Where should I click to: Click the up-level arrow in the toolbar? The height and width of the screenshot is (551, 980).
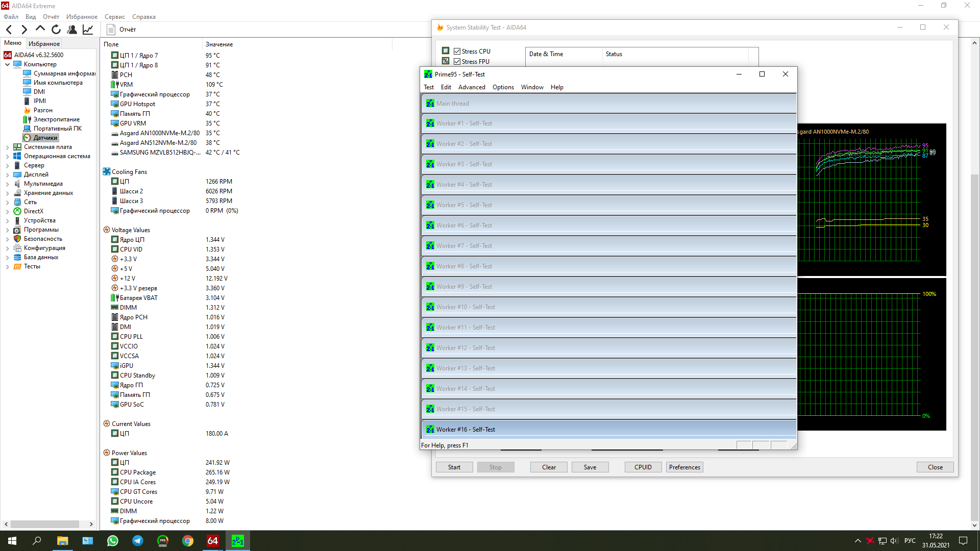pyautogui.click(x=40, y=29)
